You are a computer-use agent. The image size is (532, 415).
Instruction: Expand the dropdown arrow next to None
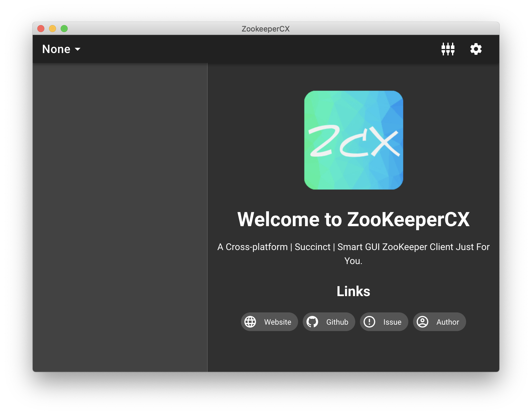pos(78,49)
